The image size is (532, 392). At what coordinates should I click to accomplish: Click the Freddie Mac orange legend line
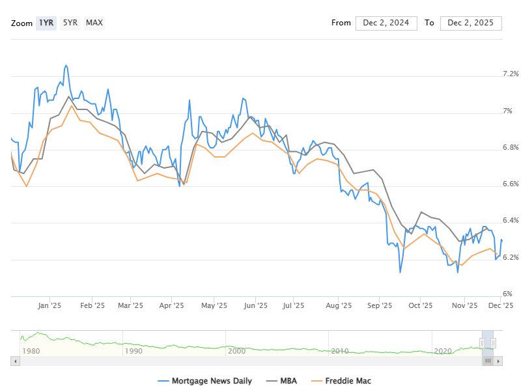(x=316, y=381)
